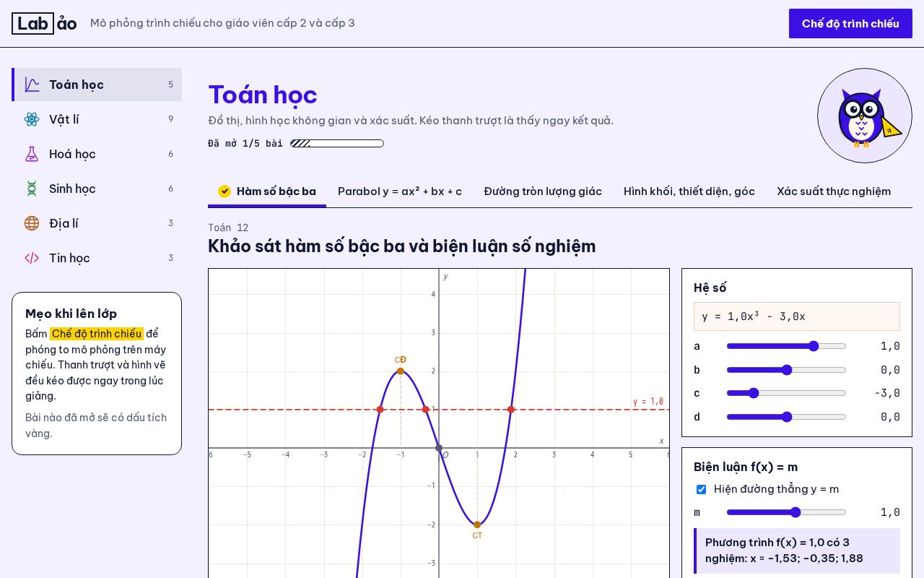Switch to the Parabol y = ax² + bx + c tab

click(x=400, y=191)
